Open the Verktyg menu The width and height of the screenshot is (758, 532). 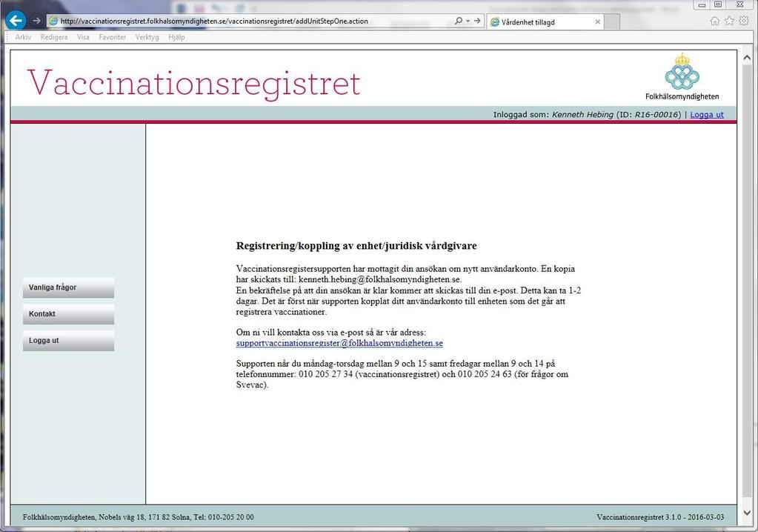(x=147, y=37)
